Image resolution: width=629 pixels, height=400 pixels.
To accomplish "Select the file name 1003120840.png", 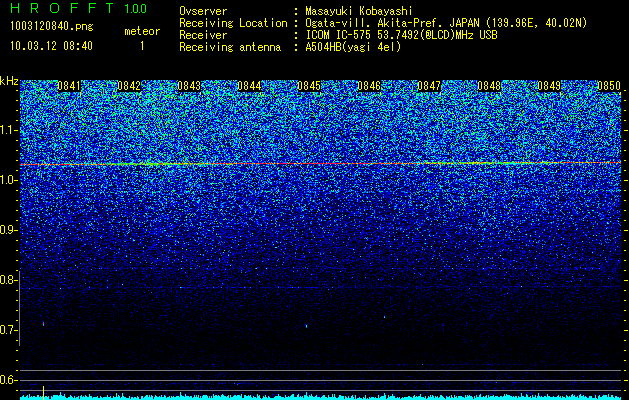I will point(52,27).
